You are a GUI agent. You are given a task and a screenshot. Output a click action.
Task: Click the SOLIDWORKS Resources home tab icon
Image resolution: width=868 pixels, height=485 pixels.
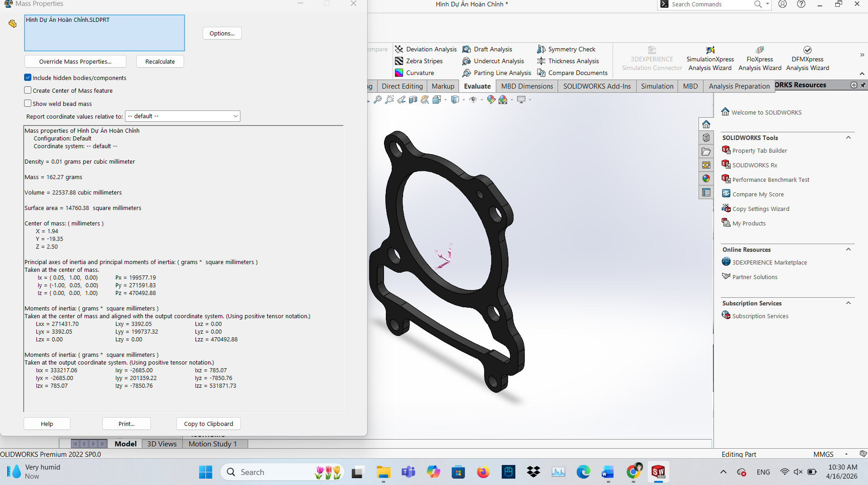tap(706, 124)
